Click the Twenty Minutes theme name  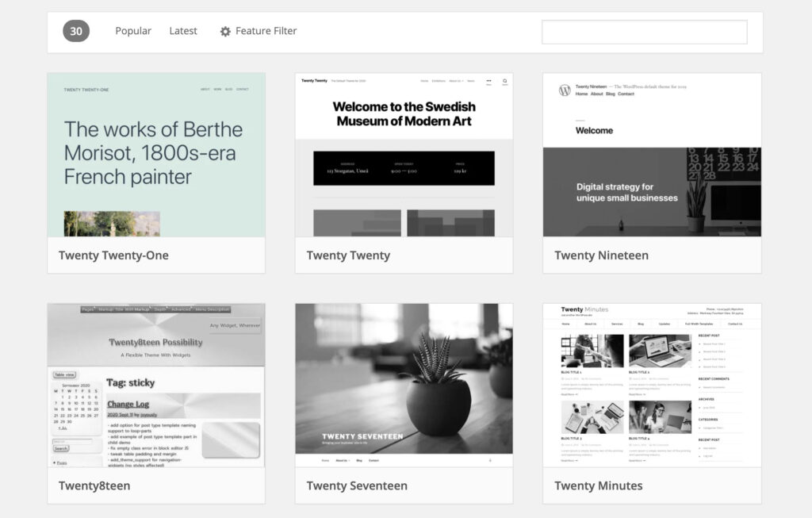coord(598,486)
